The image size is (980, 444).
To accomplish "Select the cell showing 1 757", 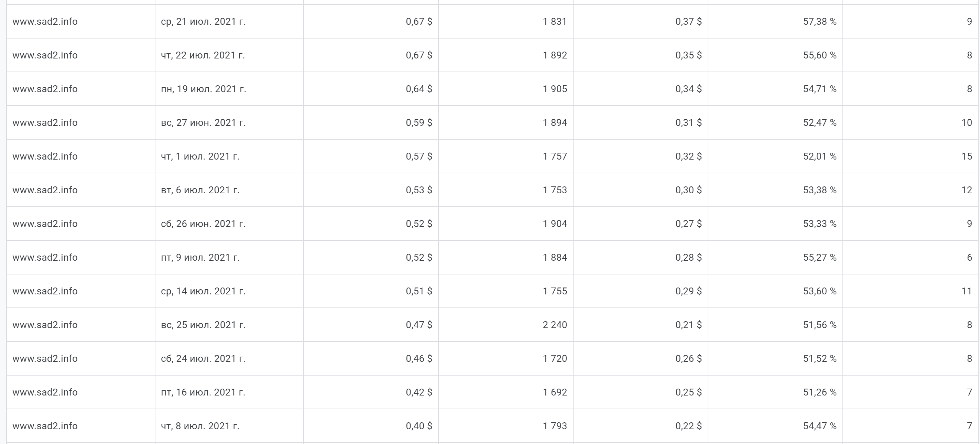I will pyautogui.click(x=555, y=156).
